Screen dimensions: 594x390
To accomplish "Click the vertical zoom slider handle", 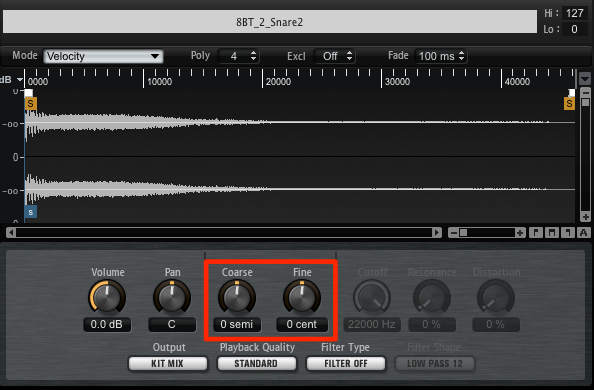I will coord(585,103).
